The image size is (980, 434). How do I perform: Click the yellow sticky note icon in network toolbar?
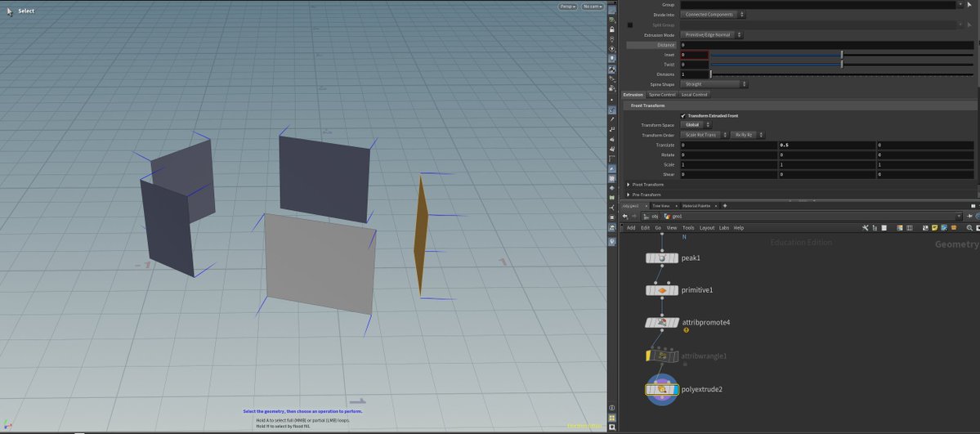click(x=935, y=228)
